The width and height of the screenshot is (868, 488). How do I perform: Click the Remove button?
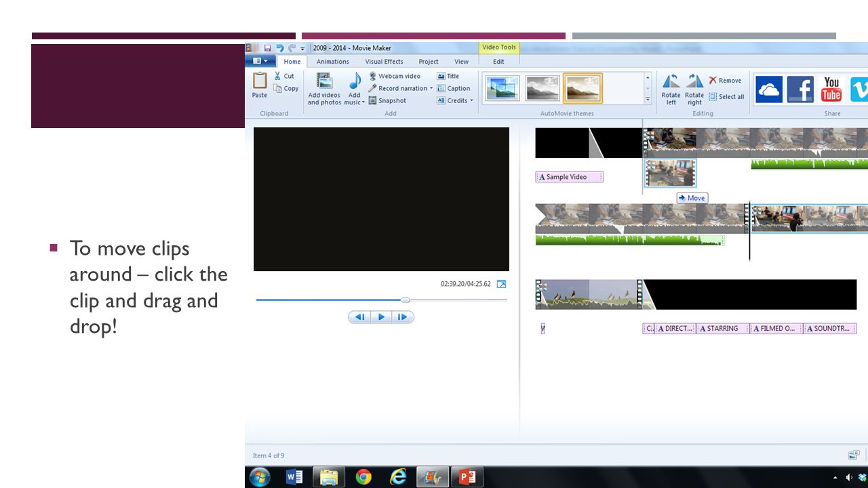[725, 80]
